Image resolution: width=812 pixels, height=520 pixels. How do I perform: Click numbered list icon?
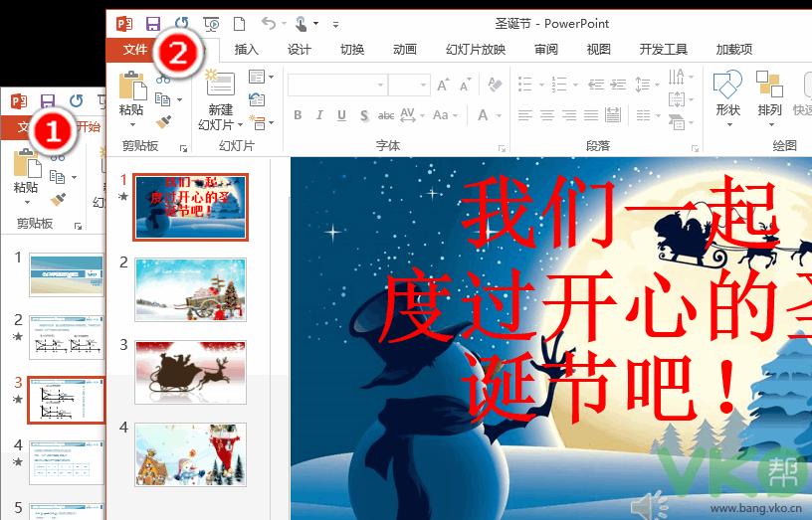(559, 84)
